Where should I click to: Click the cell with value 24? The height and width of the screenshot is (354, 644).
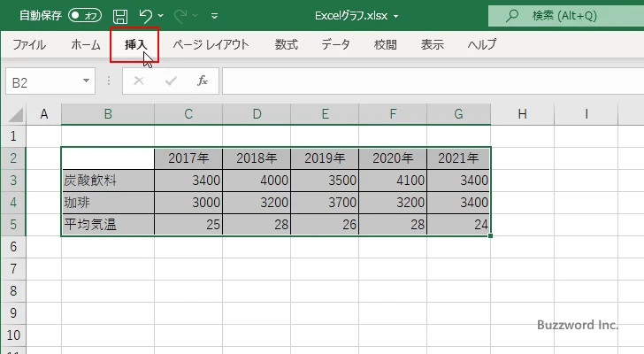459,225
